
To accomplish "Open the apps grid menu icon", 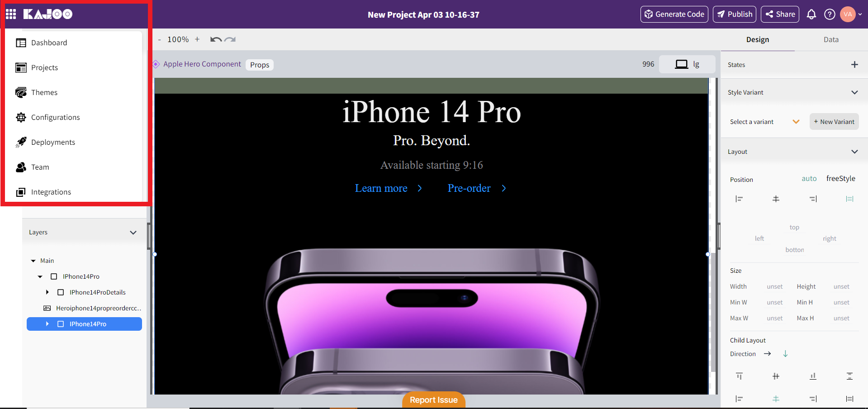I will [x=11, y=14].
